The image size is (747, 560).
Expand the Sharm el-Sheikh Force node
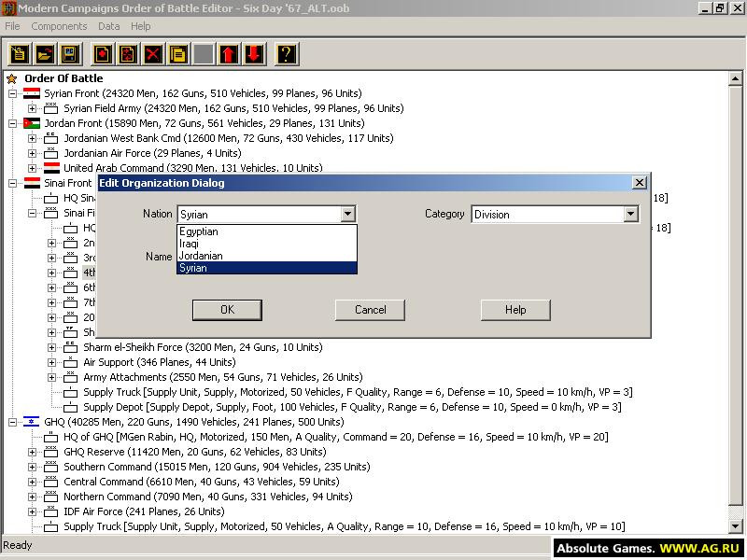point(51,347)
